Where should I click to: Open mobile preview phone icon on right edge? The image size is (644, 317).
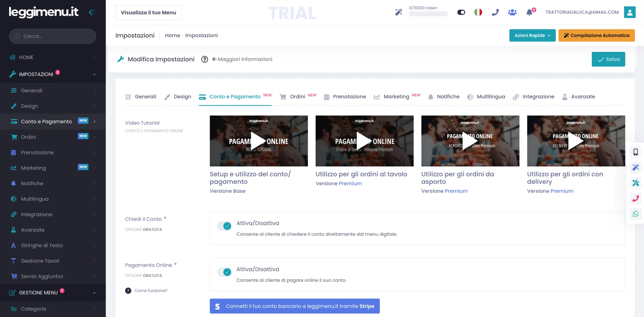(x=636, y=152)
